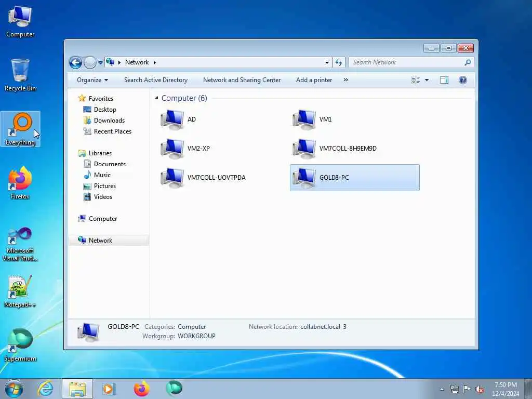Viewport: 532px width, 399px height.
Task: Launch Internet Explorer from taskbar
Action: pos(46,389)
